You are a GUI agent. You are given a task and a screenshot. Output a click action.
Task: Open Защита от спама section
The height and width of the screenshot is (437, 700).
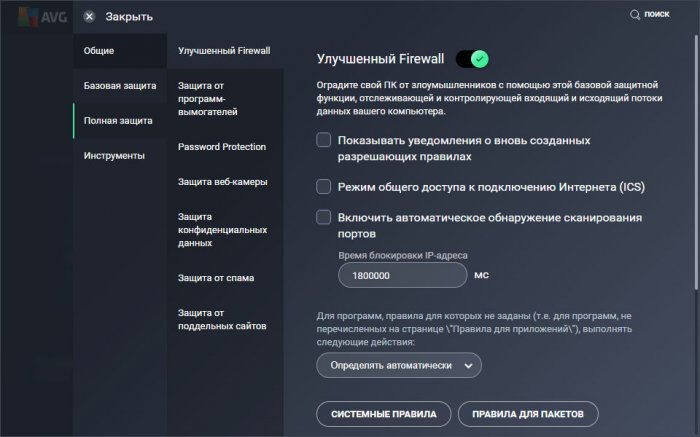[x=215, y=277]
